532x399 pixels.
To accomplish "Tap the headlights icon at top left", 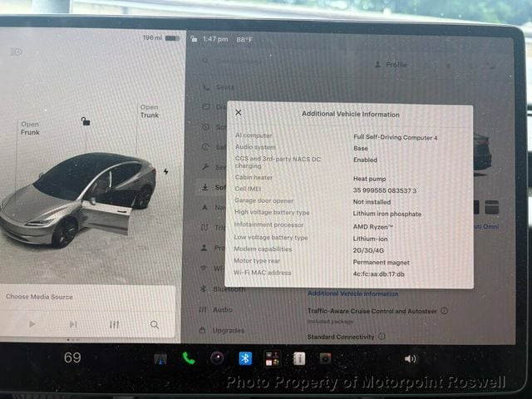I will click(17, 52).
